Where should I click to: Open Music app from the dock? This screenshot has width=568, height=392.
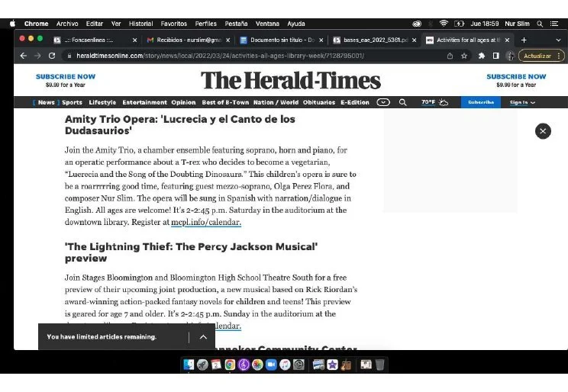click(x=285, y=365)
